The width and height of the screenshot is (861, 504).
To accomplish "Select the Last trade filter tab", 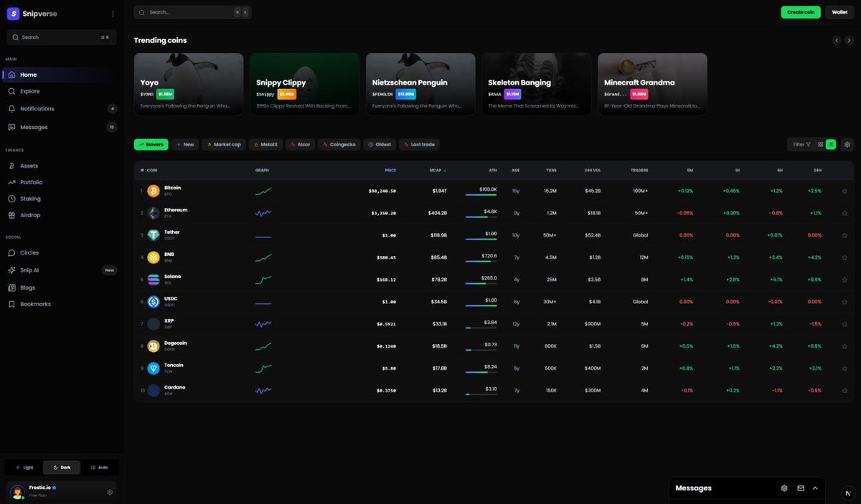I will coord(419,144).
